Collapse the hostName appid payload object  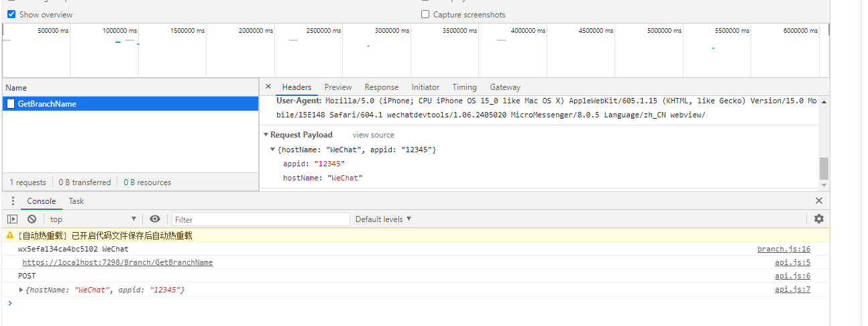(272, 150)
